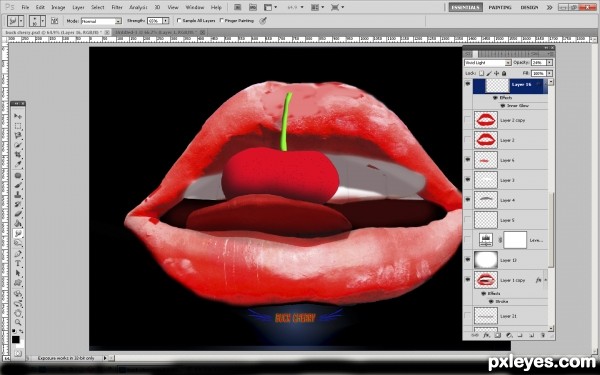Show Layer 5 visibility box

point(468,220)
